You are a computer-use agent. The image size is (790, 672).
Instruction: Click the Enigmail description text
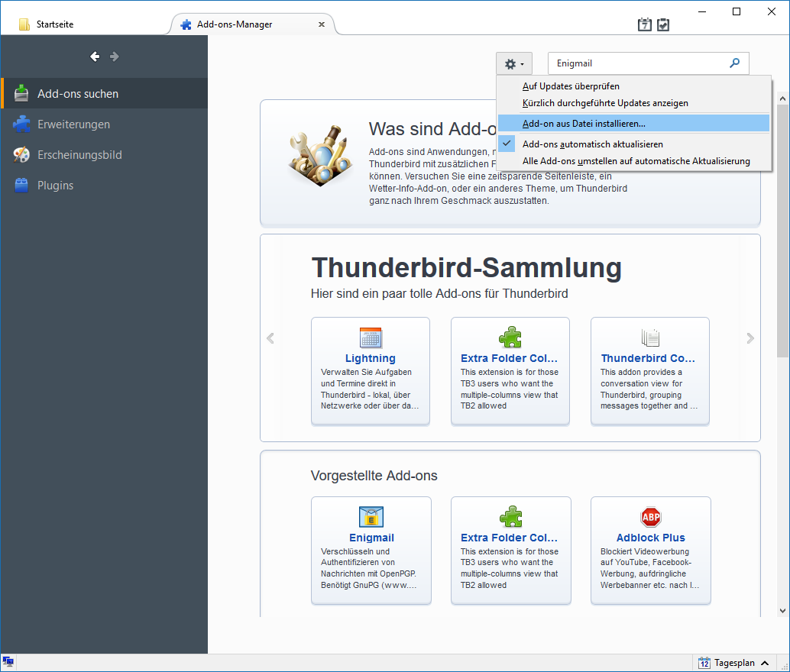click(x=369, y=568)
